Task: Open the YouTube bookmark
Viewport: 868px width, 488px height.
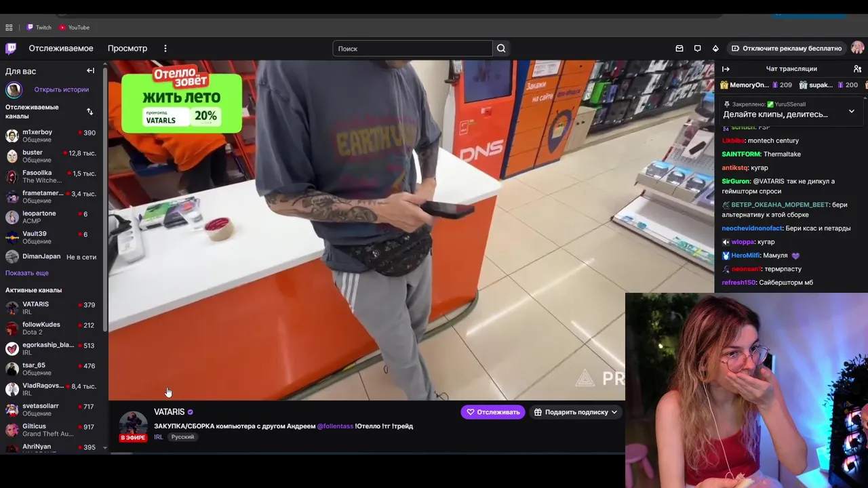Action: click(75, 28)
